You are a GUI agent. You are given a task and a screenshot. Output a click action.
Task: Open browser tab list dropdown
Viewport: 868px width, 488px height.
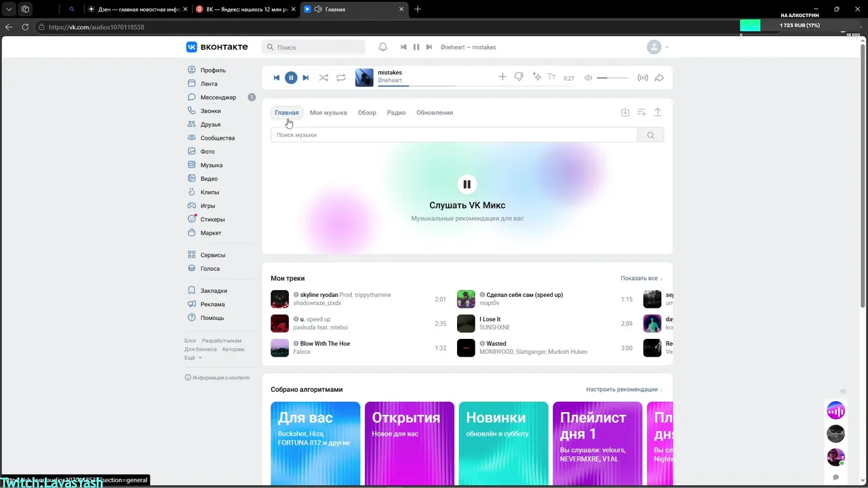pos(9,9)
